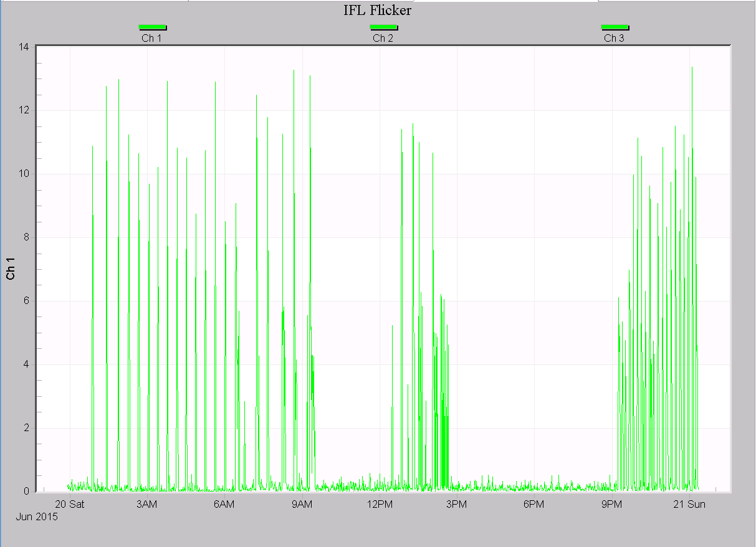Image resolution: width=756 pixels, height=547 pixels.
Task: Click the 3PM time axis label
Action: (456, 504)
